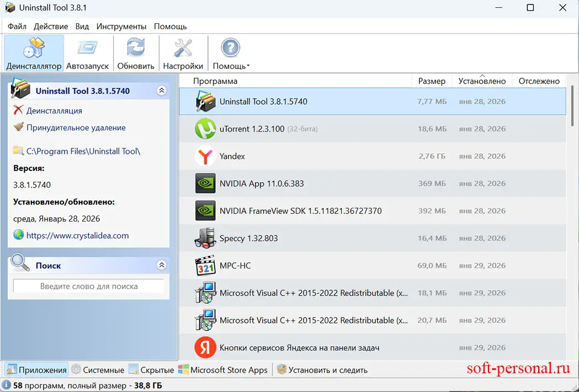Select the uTorrent green icon in list
The width and height of the screenshot is (579, 392).
coord(205,128)
